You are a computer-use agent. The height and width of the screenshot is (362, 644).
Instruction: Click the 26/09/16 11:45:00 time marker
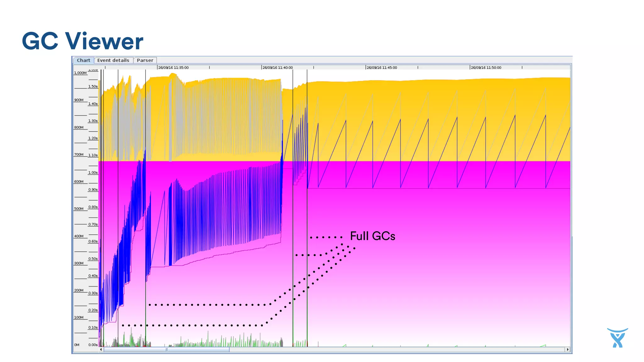[x=382, y=68]
